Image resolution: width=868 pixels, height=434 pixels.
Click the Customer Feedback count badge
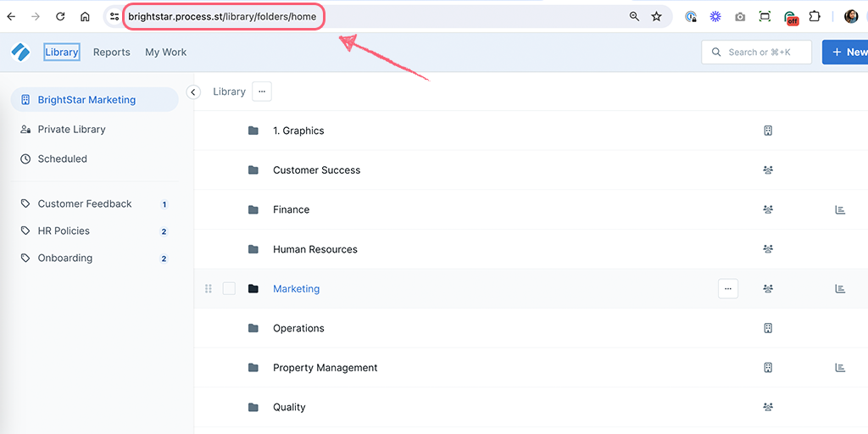tap(164, 204)
